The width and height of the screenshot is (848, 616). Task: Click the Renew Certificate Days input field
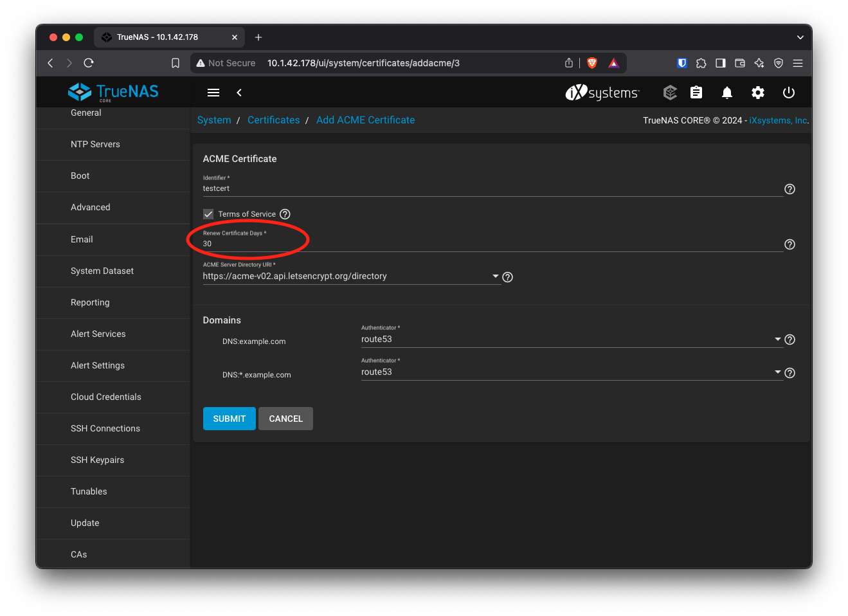tap(492, 244)
